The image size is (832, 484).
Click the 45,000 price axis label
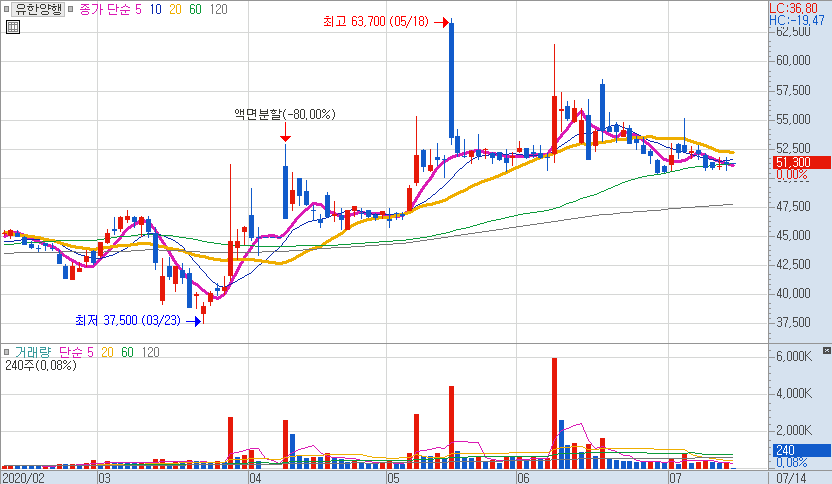[793, 235]
